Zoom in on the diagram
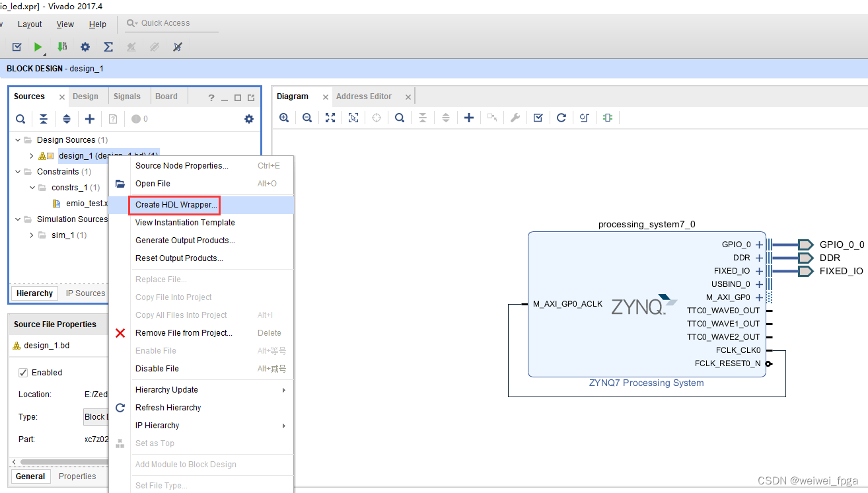Screen dimensions: 868x493 (284, 118)
